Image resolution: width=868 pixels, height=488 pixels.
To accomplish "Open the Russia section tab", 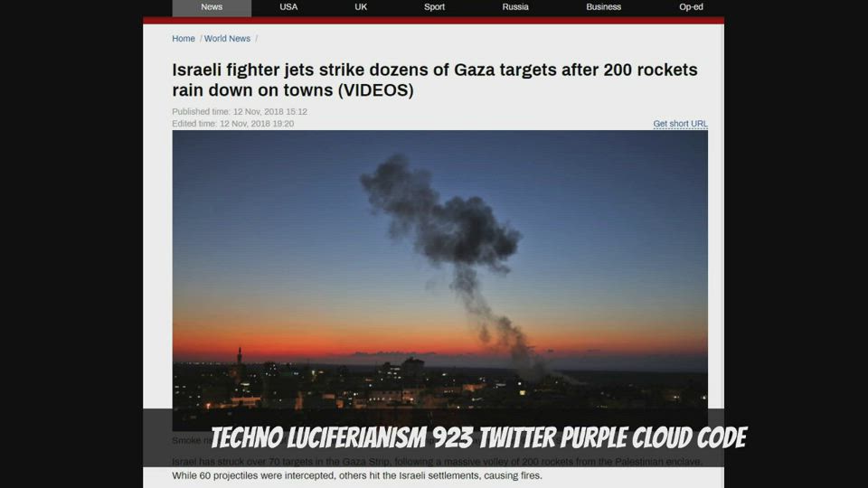I will point(514,7).
